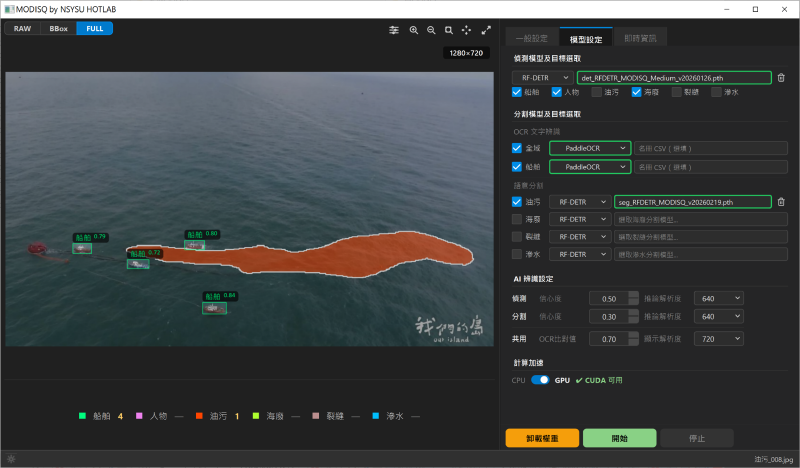The width and height of the screenshot is (800, 468).
Task: Click the blue 滲水 legend color swatch
Action: [x=376, y=416]
